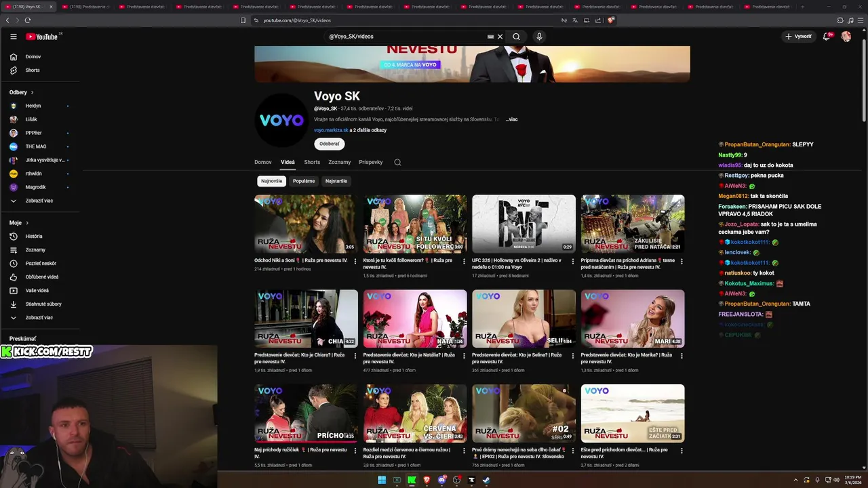Select the Populárne filter chip
The width and height of the screenshot is (868, 488).
pyautogui.click(x=304, y=181)
